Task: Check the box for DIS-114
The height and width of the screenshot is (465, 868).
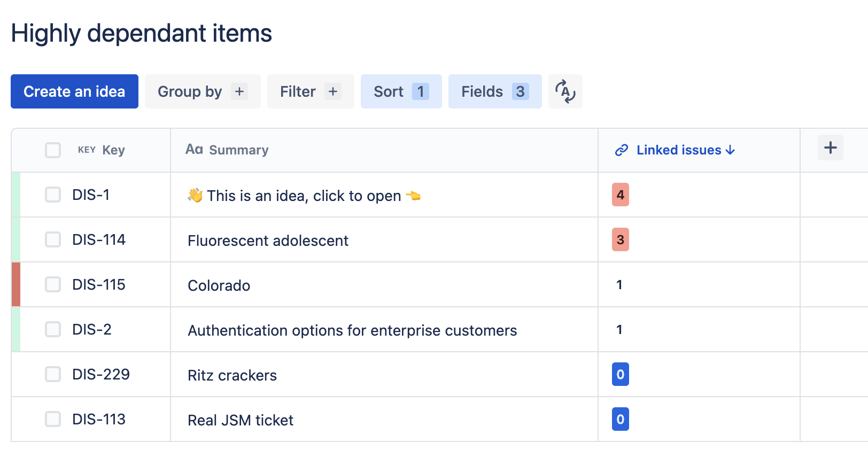Action: pyautogui.click(x=53, y=239)
